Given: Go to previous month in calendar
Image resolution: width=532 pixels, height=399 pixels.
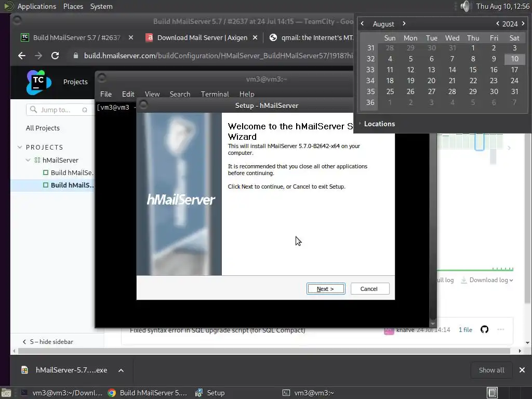Looking at the screenshot, I should (x=362, y=23).
